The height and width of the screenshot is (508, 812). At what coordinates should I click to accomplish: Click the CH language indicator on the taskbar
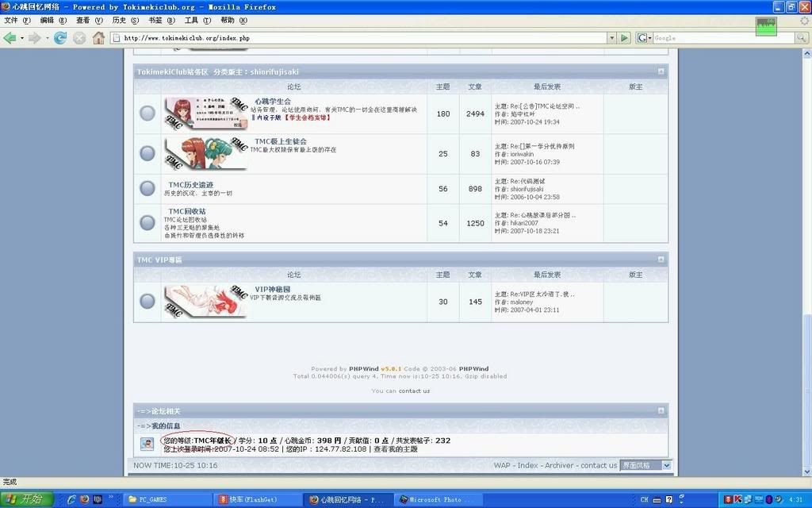pyautogui.click(x=644, y=500)
